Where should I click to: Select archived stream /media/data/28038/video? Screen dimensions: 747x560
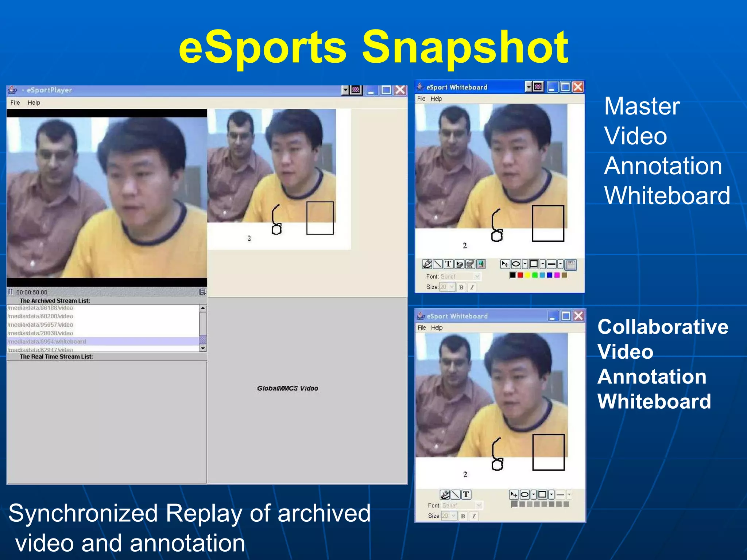pos(103,333)
